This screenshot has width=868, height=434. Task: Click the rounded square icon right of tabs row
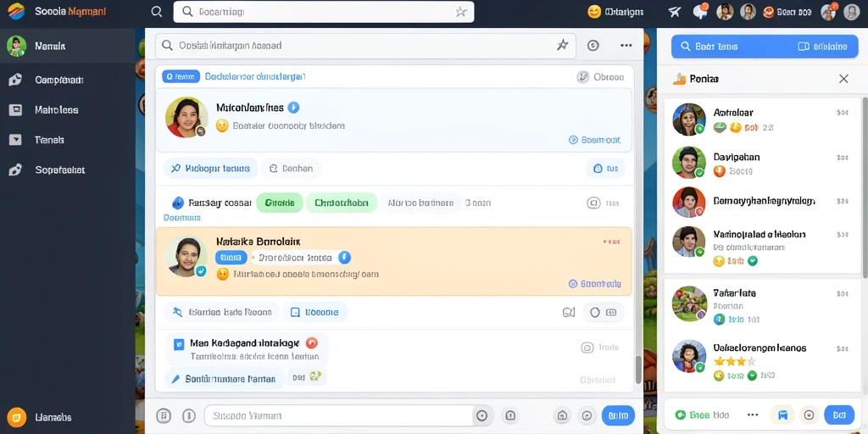(593, 203)
